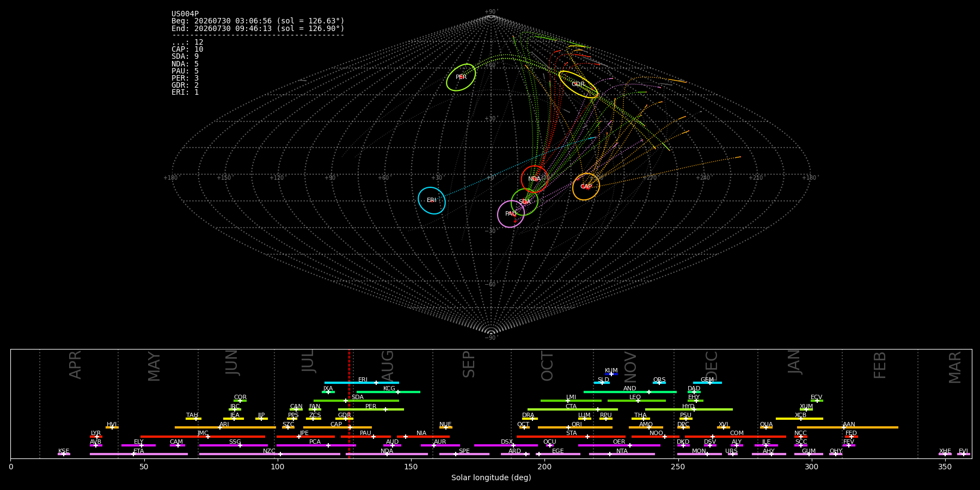
Task: Click the KUM shower bar in timeline
Action: 611,374
